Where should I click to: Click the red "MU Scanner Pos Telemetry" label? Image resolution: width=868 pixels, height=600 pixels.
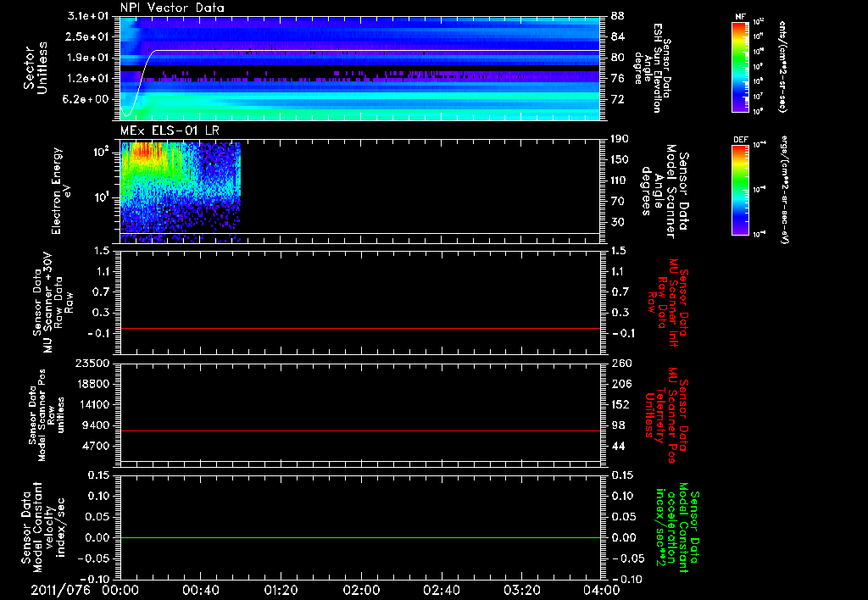pyautogui.click(x=668, y=415)
